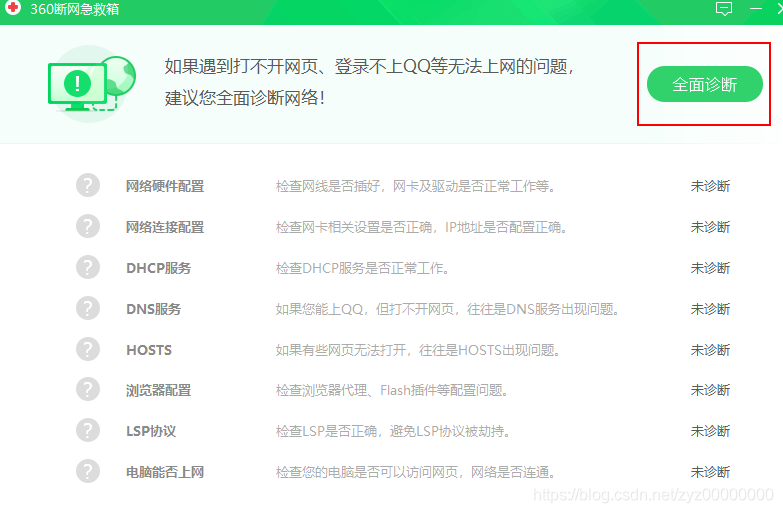Screen dimensions: 783x513
Task: Click question mark icon beside 网络连接配置
Action: (88, 226)
